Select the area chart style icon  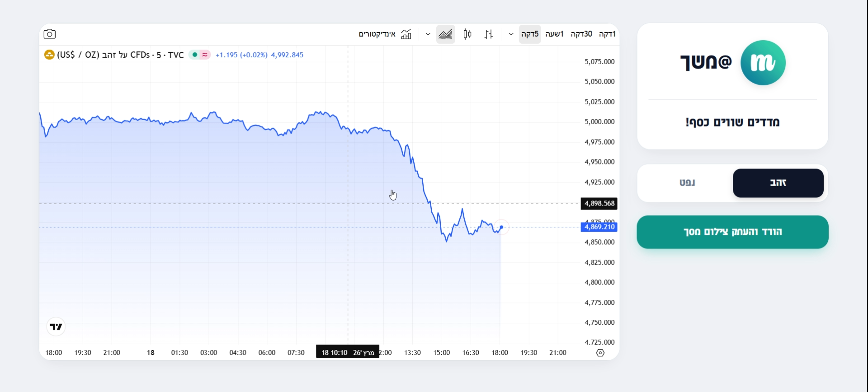pos(445,34)
